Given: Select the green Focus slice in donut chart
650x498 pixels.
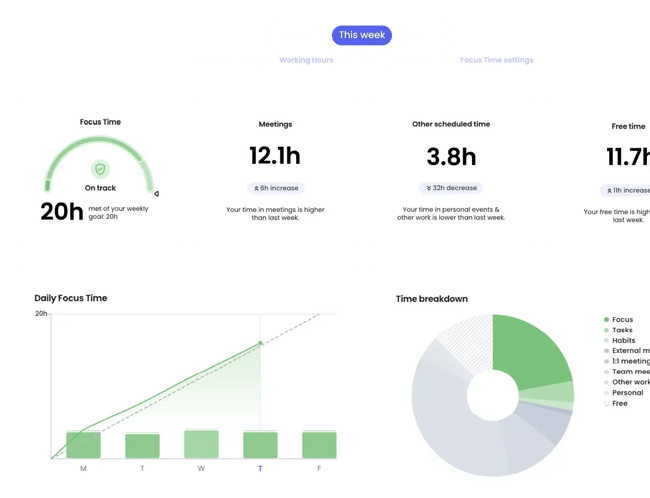Looking at the screenshot, I should [530, 350].
